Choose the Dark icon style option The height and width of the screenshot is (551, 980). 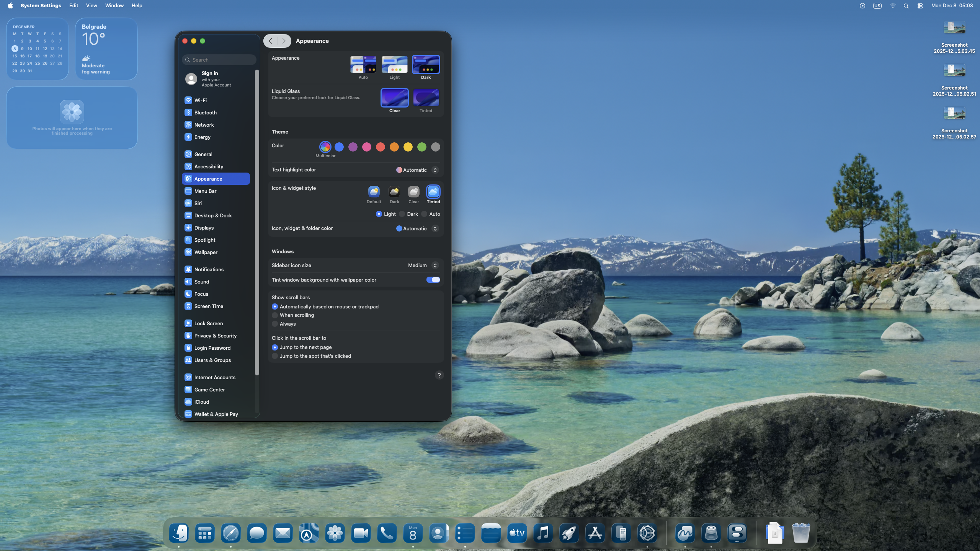point(394,192)
